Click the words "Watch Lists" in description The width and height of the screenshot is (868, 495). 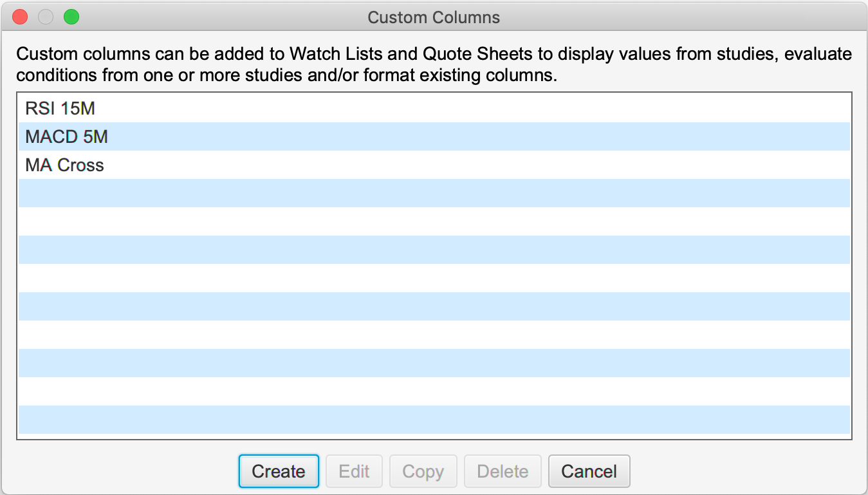(x=335, y=54)
